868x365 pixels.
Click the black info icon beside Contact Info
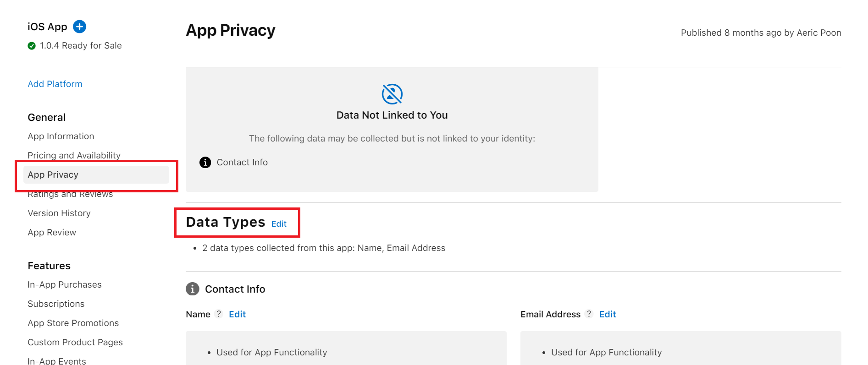pos(205,162)
